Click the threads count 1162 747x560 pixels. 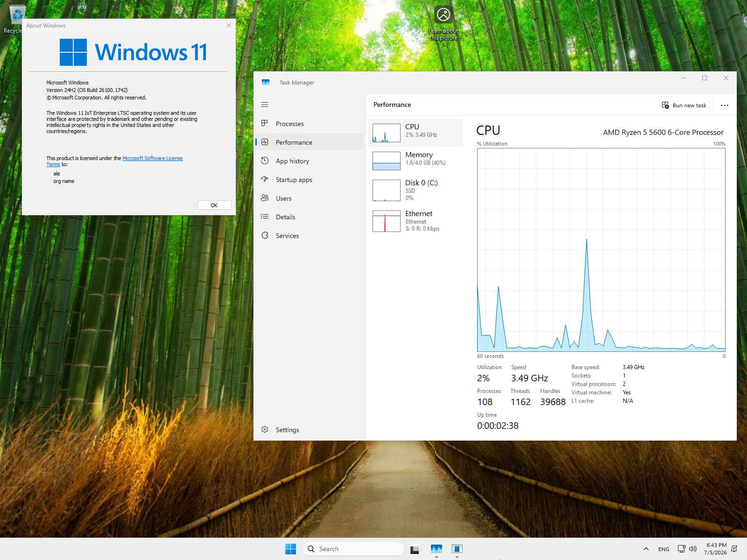pos(521,402)
